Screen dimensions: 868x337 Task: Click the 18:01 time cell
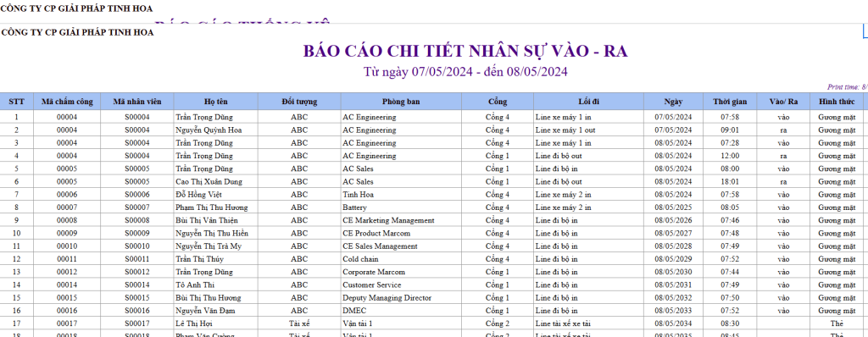pos(730,181)
